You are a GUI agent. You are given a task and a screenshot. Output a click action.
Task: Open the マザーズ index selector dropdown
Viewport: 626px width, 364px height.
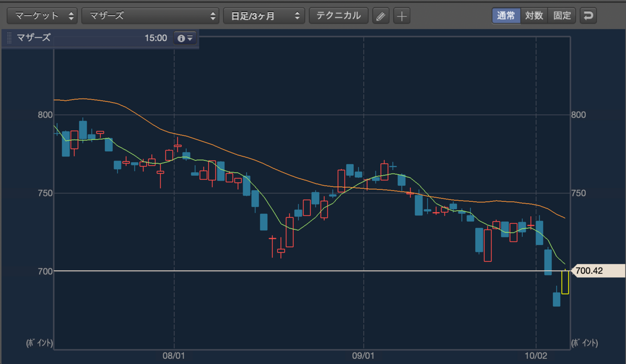pyautogui.click(x=150, y=16)
